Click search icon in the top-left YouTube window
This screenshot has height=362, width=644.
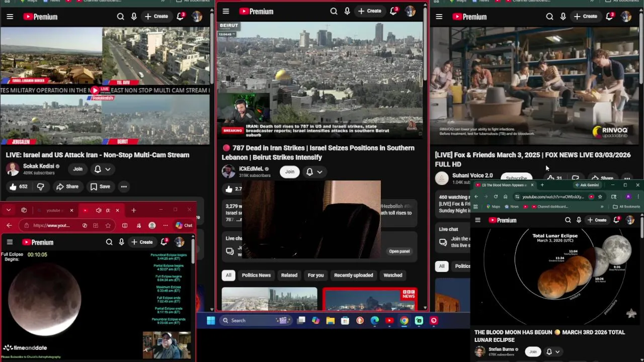tap(120, 17)
